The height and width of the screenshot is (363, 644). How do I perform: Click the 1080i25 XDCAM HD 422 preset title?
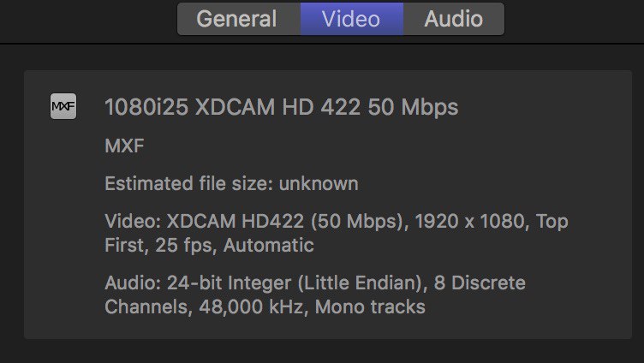point(282,108)
